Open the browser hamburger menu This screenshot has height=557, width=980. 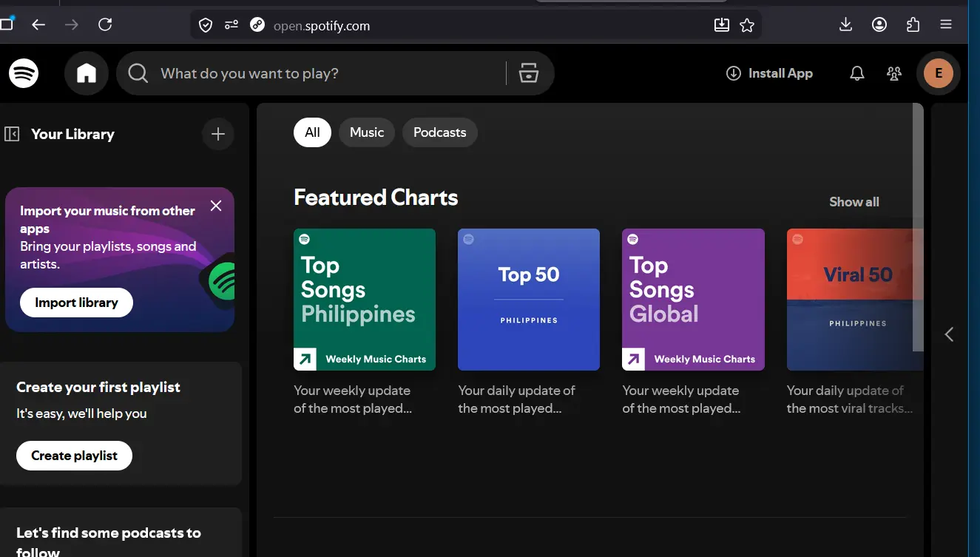pyautogui.click(x=946, y=24)
